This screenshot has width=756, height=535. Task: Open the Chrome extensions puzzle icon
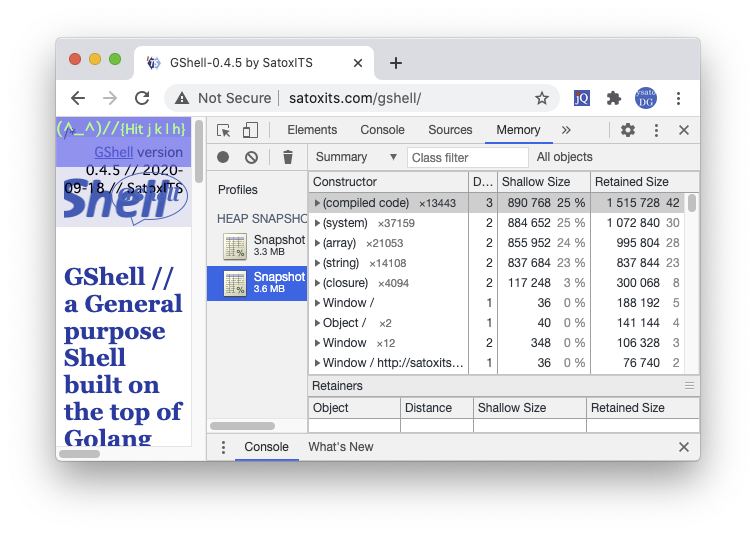coord(614,98)
